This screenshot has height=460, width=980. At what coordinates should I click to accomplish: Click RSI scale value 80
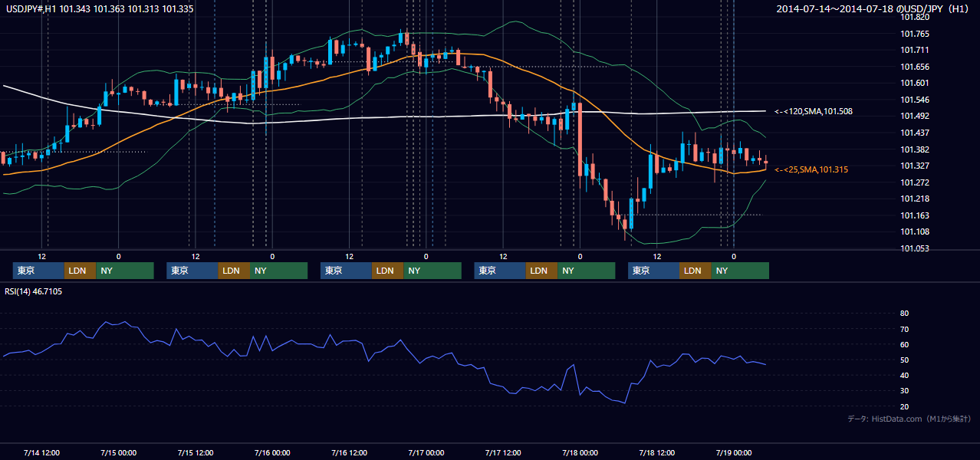(905, 314)
